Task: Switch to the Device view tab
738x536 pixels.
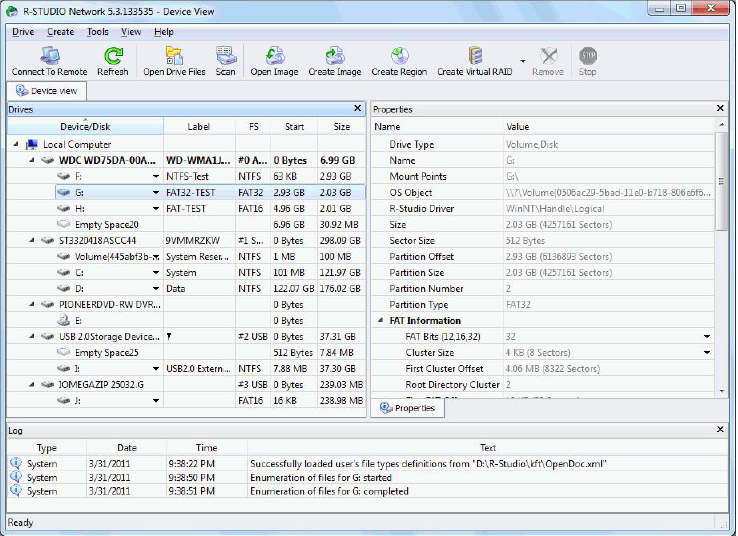Action: (47, 91)
